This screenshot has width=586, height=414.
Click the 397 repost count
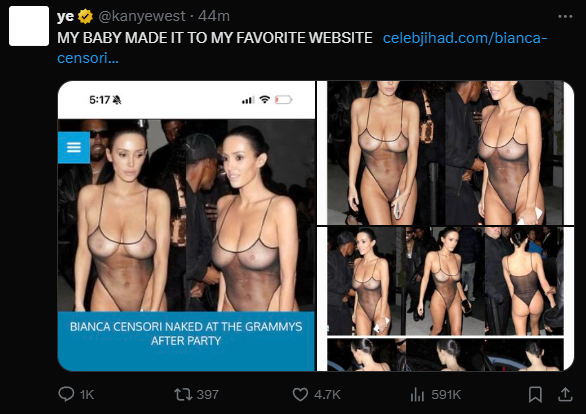[207, 395]
